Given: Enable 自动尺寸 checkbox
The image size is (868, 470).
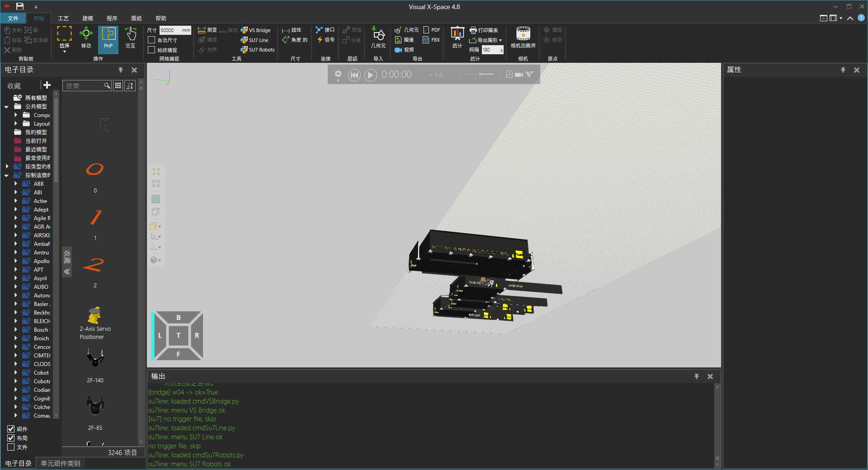Looking at the screenshot, I should pos(152,40).
